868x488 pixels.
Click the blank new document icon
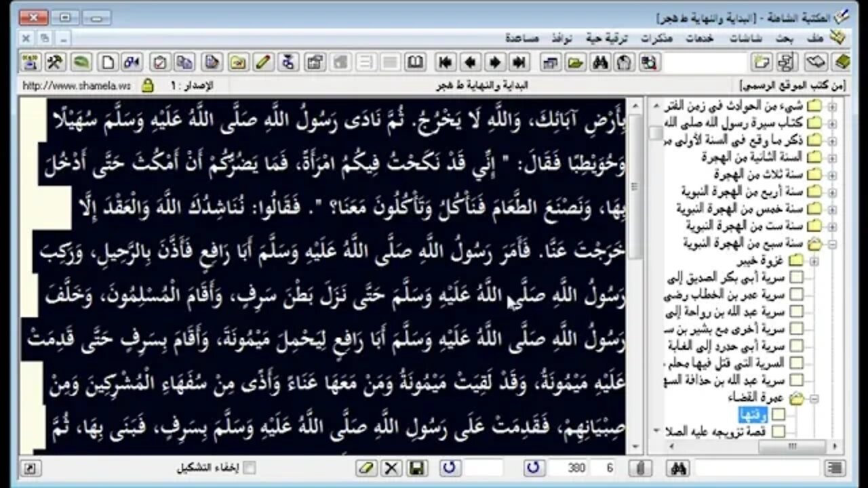108,63
